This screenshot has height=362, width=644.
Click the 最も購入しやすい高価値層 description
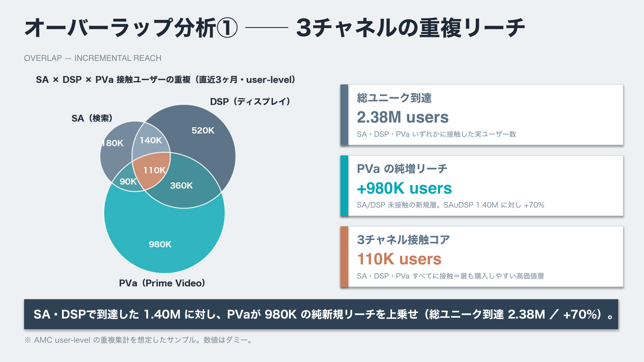coord(451,276)
